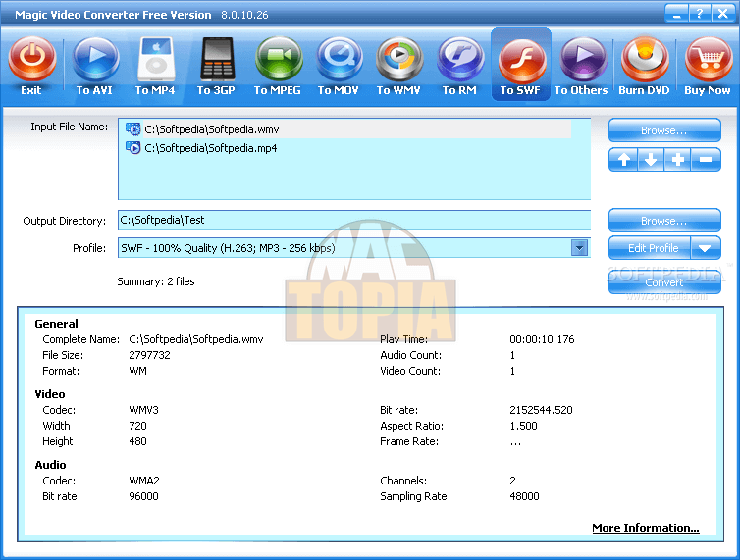740x560 pixels.
Task: Browse for the output directory
Action: point(664,221)
